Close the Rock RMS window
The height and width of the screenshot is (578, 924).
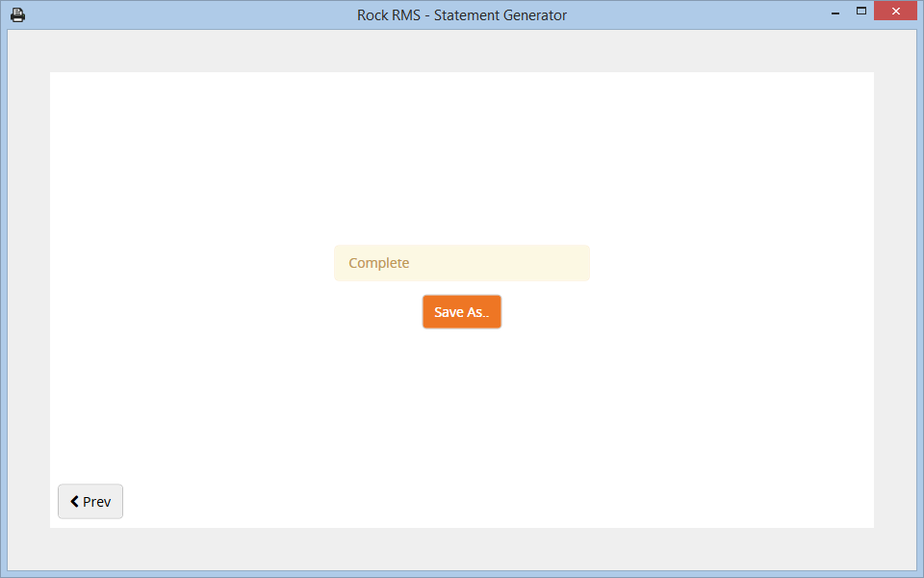(895, 12)
